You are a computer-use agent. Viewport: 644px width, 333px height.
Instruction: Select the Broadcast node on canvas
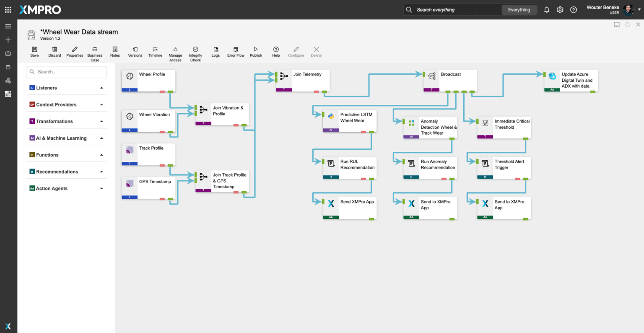tap(450, 80)
